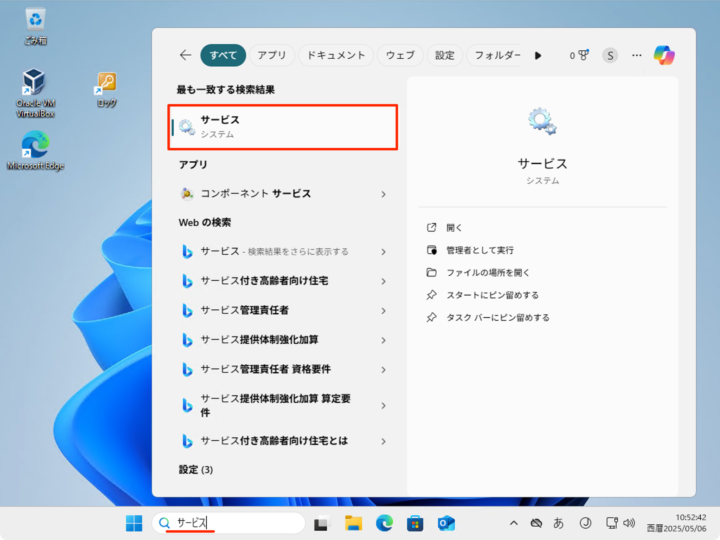
Task: Open the S user account avatar
Action: [610, 56]
